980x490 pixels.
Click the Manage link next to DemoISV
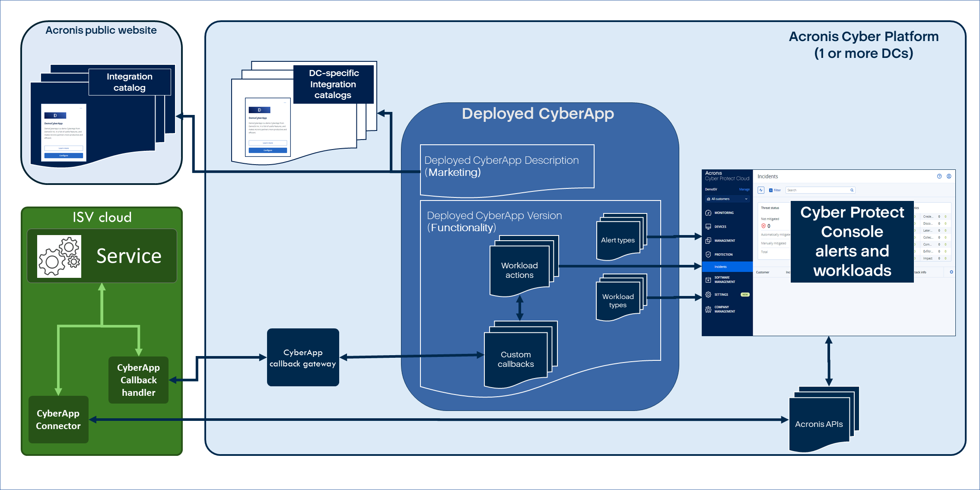pyautogui.click(x=744, y=189)
